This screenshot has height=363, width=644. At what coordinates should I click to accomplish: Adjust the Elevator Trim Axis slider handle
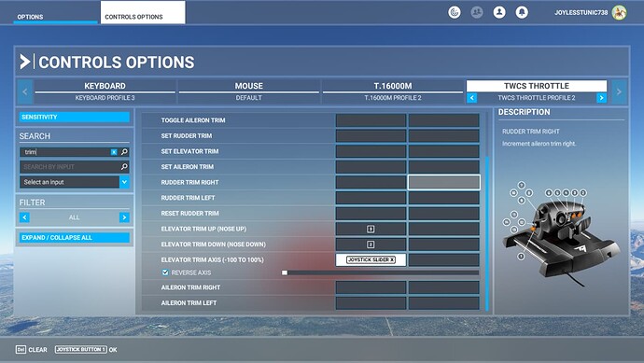tap(285, 272)
